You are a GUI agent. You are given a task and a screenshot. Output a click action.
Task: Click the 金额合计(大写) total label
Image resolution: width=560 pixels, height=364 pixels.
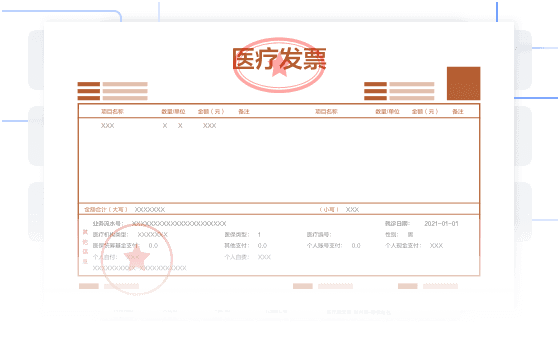[106, 209]
